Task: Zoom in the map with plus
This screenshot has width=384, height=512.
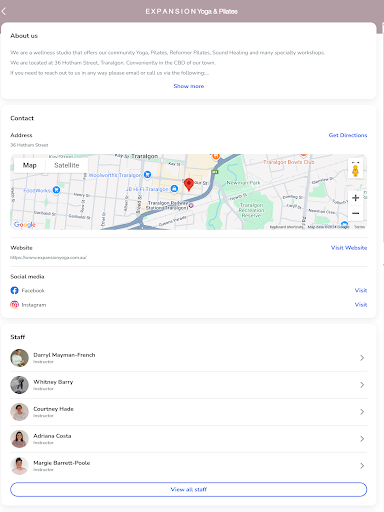Action: 356,198
